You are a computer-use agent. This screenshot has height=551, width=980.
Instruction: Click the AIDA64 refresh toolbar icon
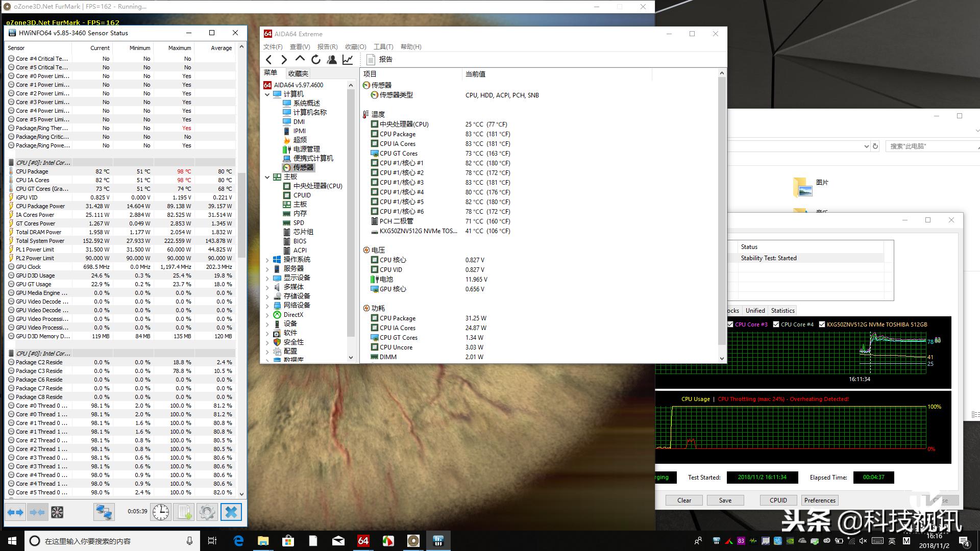pos(315,59)
